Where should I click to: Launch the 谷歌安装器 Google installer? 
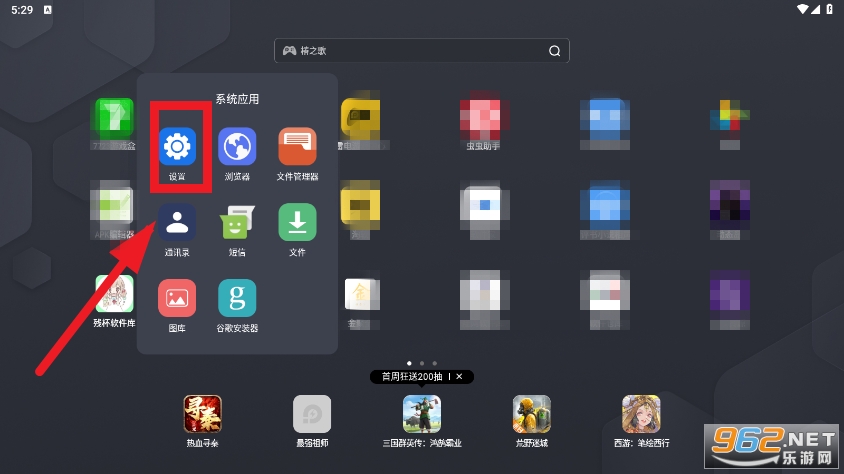pos(237,298)
